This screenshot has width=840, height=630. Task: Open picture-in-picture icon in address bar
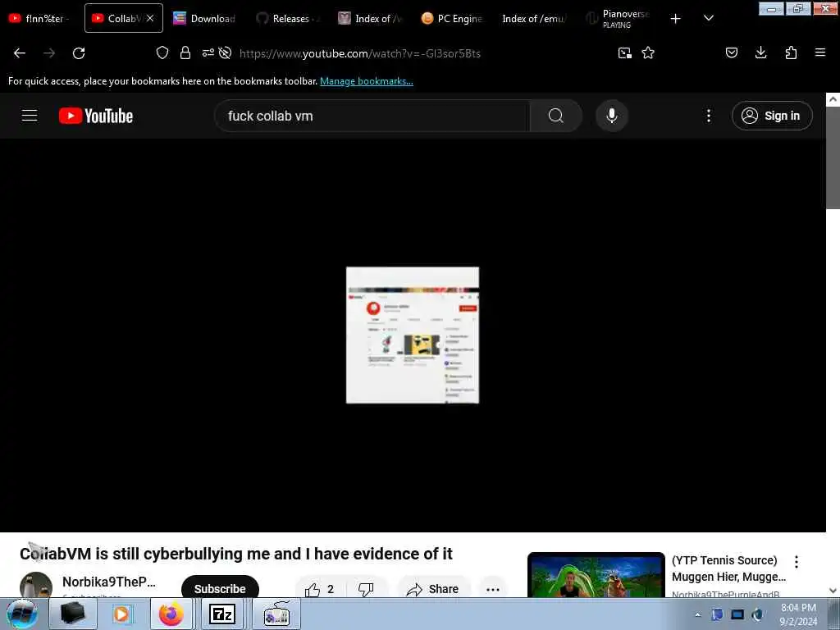pyautogui.click(x=624, y=52)
